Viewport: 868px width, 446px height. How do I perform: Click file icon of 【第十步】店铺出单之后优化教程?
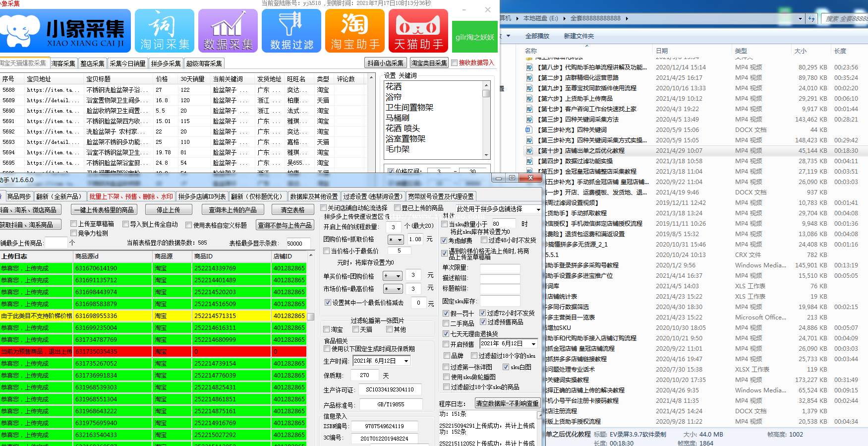click(529, 151)
